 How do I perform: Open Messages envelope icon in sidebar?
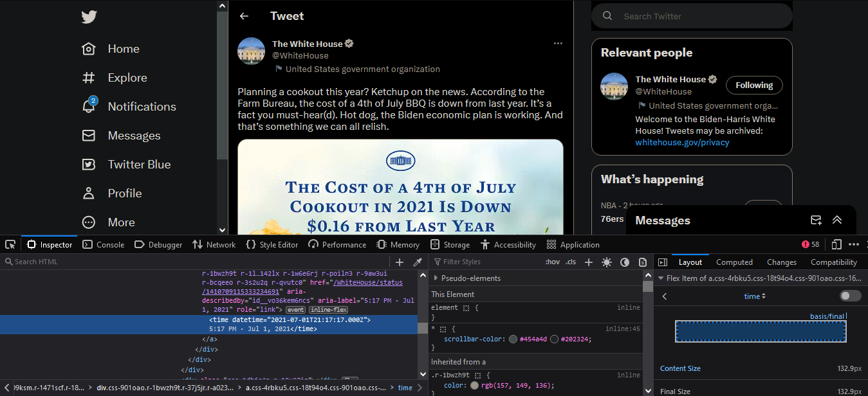point(89,136)
